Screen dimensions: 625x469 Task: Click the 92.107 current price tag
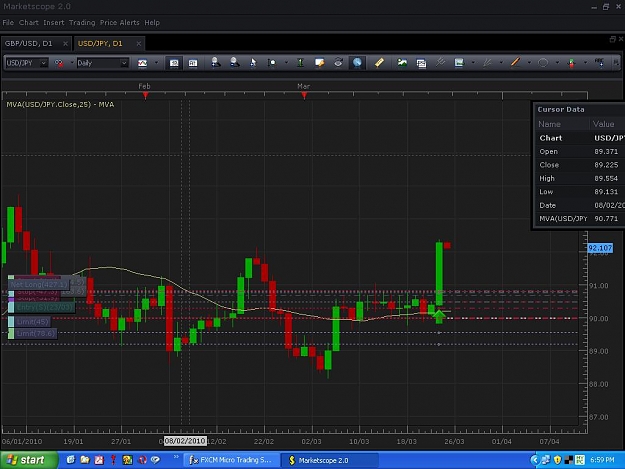pyautogui.click(x=600, y=248)
